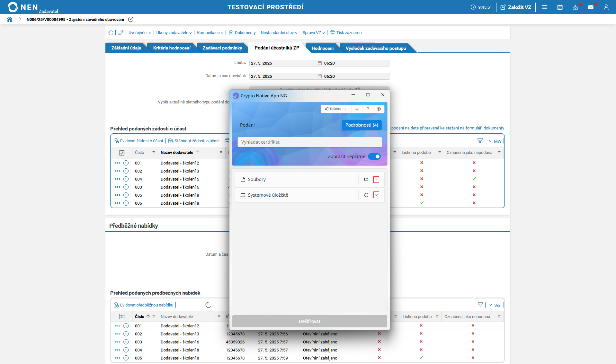Browse files with the Soubory folder icon
616x364 pixels.
[x=366, y=179]
